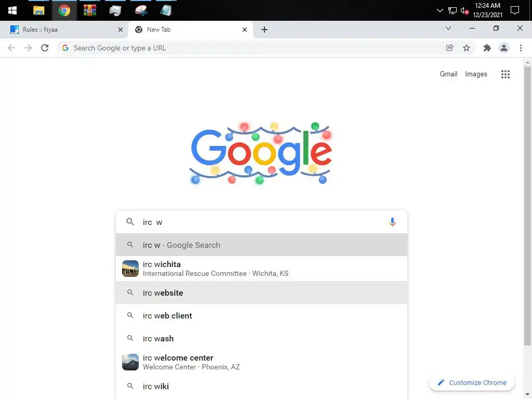Close the Rules :: Nyaa tab
The height and width of the screenshot is (399, 532).
point(121,30)
